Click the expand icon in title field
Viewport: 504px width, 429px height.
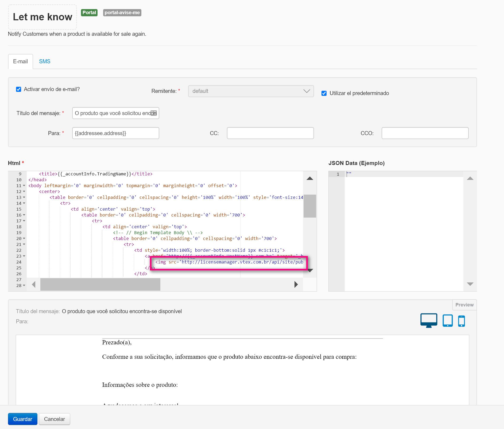[x=154, y=113]
